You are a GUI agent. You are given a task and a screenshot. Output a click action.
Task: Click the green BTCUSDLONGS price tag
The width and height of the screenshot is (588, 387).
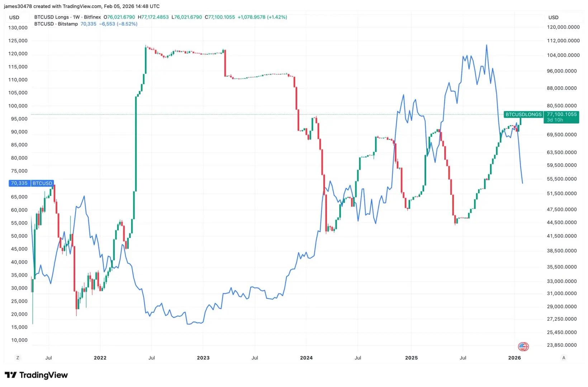tap(523, 115)
